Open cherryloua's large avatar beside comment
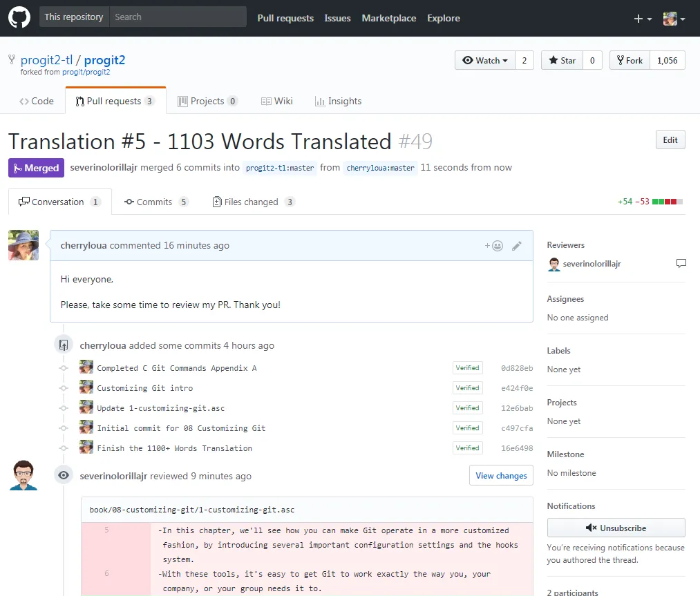Image resolution: width=700 pixels, height=596 pixels. [23, 245]
